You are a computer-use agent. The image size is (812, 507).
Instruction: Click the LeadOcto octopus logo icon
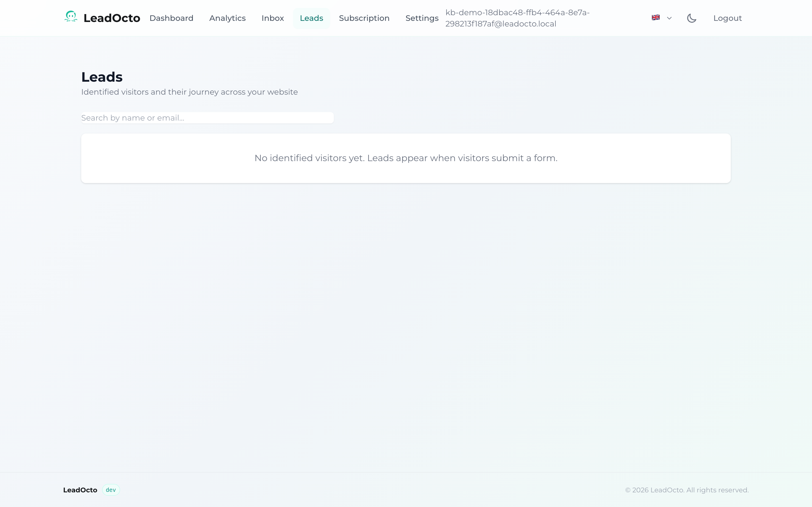click(x=71, y=17)
